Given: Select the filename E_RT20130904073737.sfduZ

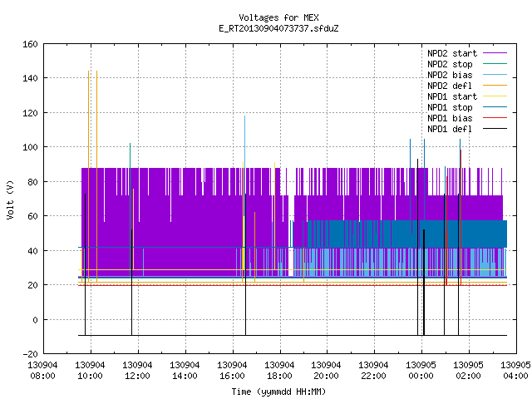Looking at the screenshot, I should click(x=278, y=28).
